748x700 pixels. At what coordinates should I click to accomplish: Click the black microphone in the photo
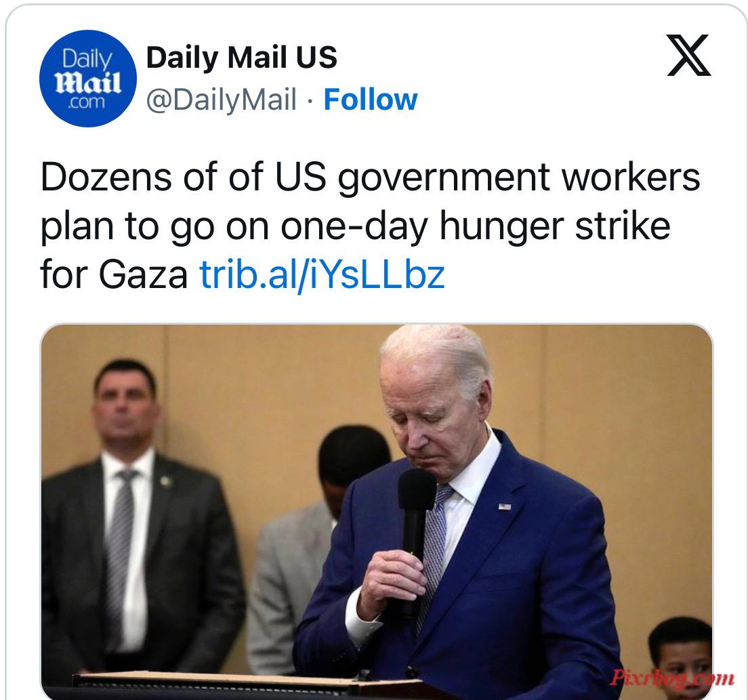click(x=415, y=535)
